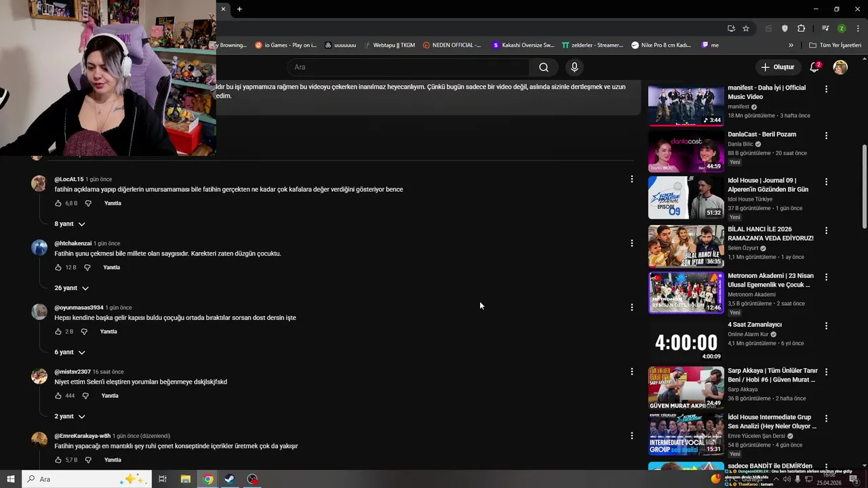This screenshot has width=868, height=488.
Task: Open the YouTube account avatar menu
Action: [840, 67]
